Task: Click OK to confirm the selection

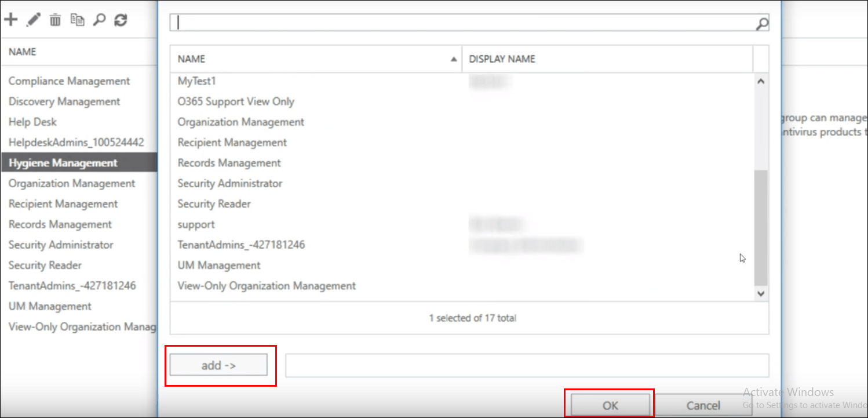Action: pos(610,404)
